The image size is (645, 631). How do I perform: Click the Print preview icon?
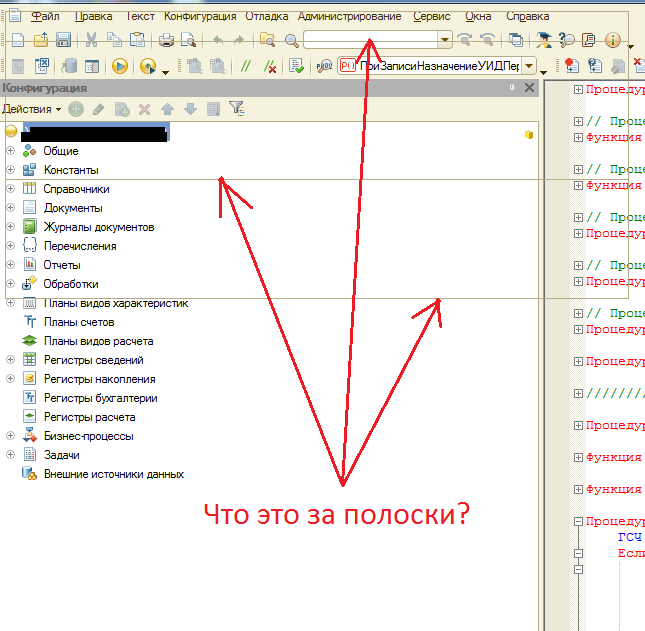pos(188,40)
